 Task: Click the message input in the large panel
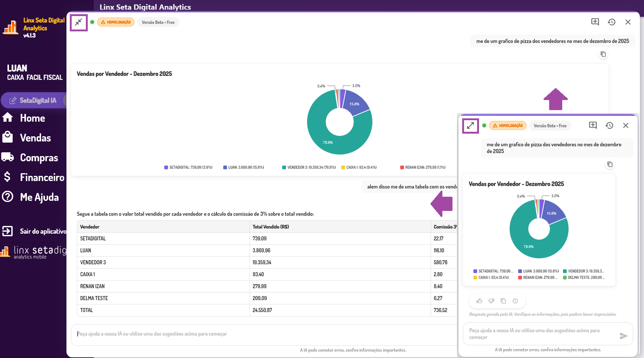(x=264, y=334)
